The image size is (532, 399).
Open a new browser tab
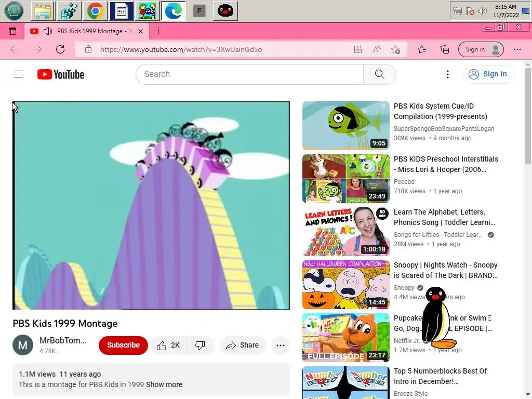pyautogui.click(x=158, y=31)
